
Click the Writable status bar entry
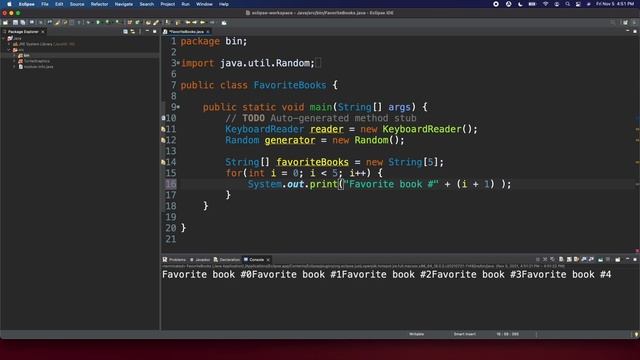click(x=416, y=334)
